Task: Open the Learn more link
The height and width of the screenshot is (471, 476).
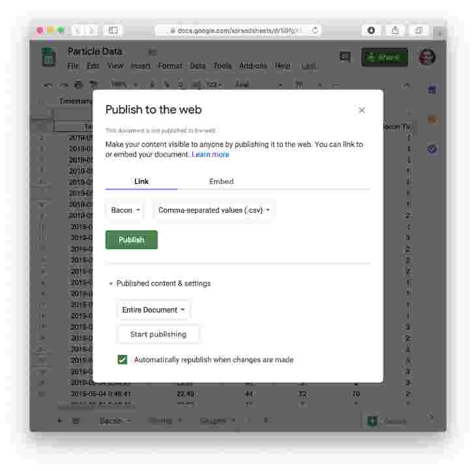Action: [x=211, y=154]
